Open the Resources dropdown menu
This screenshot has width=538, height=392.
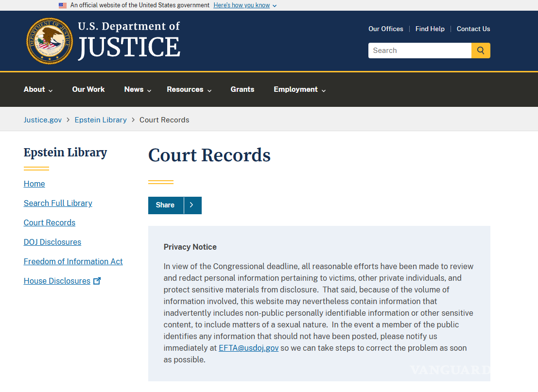click(x=189, y=89)
